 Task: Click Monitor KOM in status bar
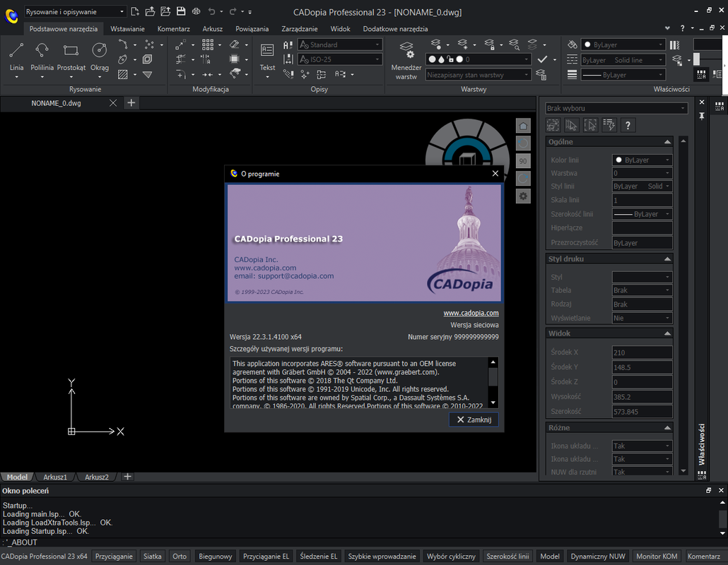(x=657, y=557)
